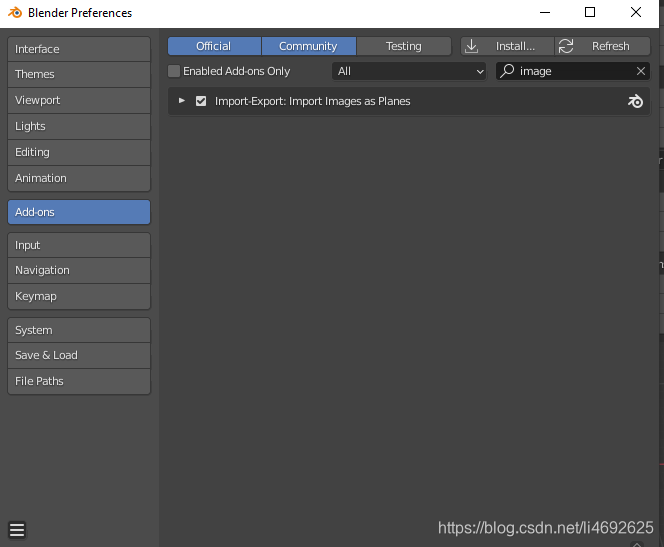Click the Install... button

tap(507, 46)
